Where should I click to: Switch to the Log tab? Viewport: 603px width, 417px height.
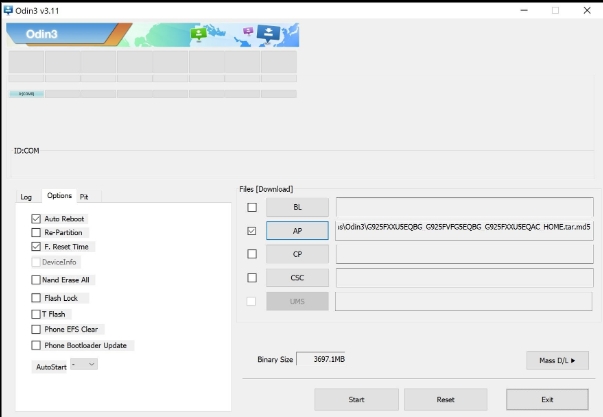tap(26, 197)
